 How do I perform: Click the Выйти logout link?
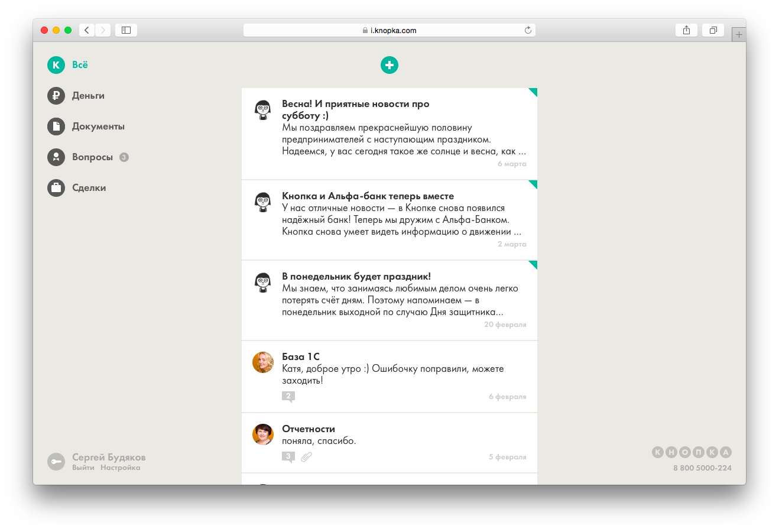[x=83, y=468]
